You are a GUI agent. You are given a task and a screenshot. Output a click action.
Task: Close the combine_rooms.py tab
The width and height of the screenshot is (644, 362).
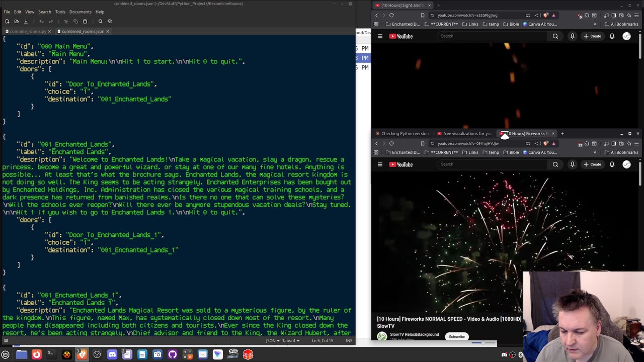[50, 31]
